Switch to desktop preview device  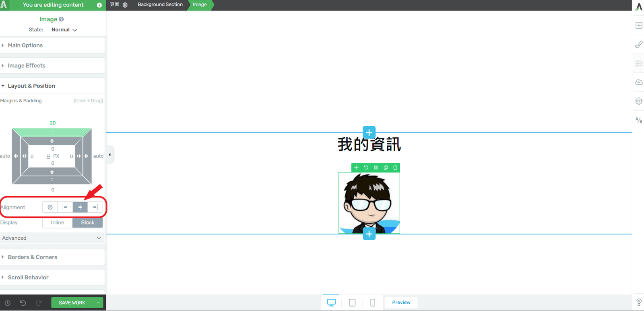tap(331, 303)
